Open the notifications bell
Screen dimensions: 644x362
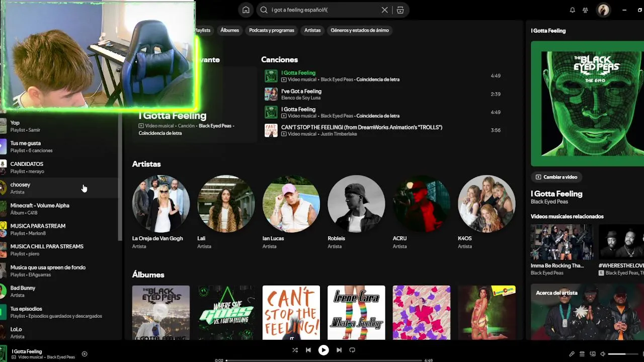(572, 10)
